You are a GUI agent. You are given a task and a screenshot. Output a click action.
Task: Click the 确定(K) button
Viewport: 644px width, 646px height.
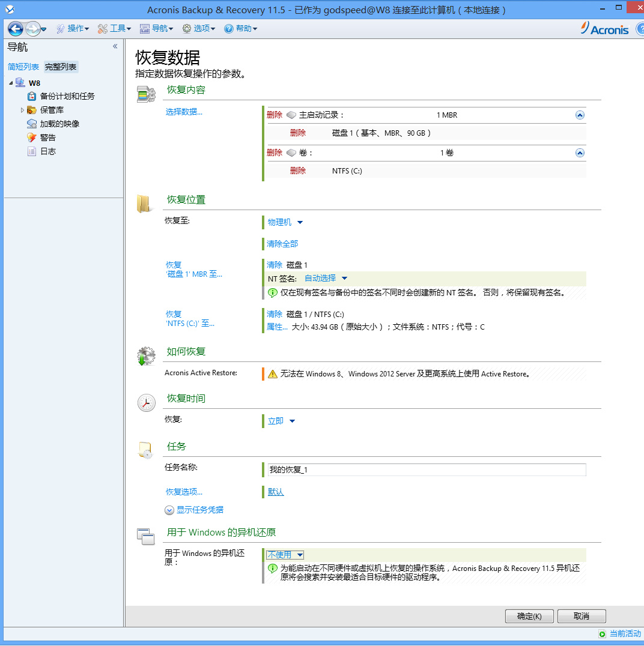tap(529, 617)
